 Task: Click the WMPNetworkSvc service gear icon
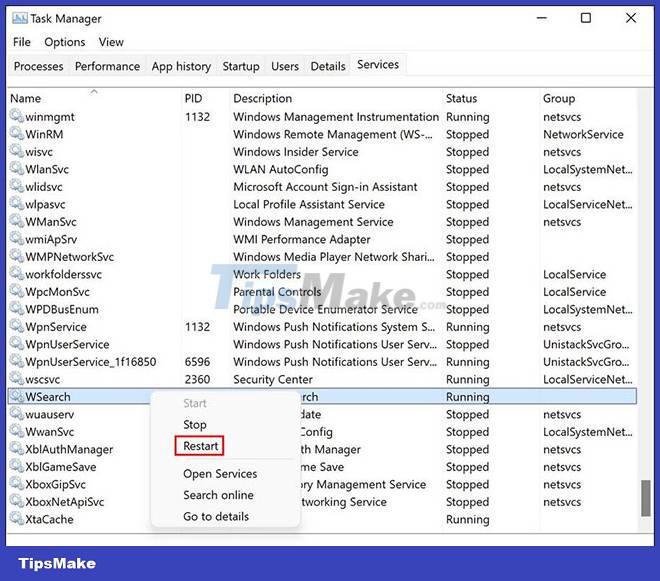pos(17,256)
